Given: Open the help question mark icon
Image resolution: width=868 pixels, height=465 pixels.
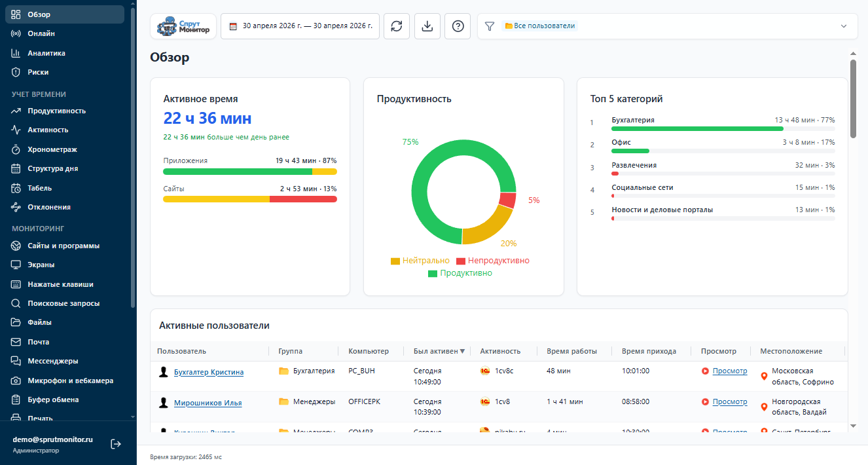Looking at the screenshot, I should pyautogui.click(x=458, y=26).
